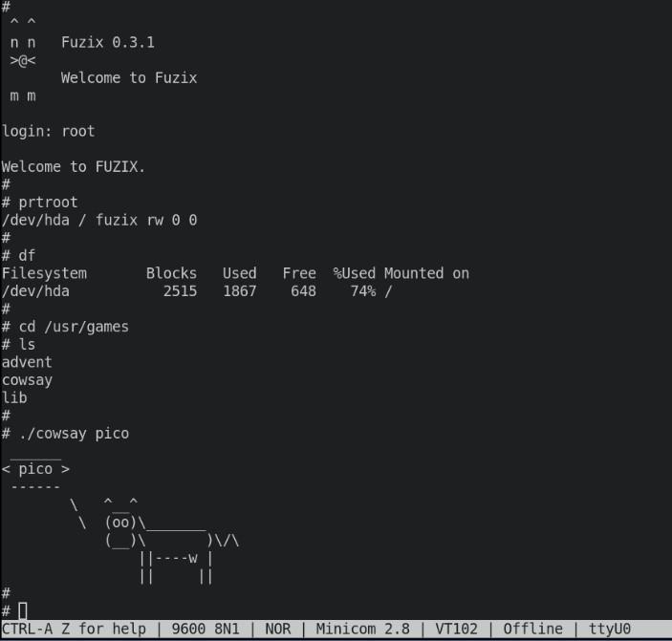The image size is (672, 641).
Task: Click the "./cowsay pico" command line
Action: [x=73, y=434]
